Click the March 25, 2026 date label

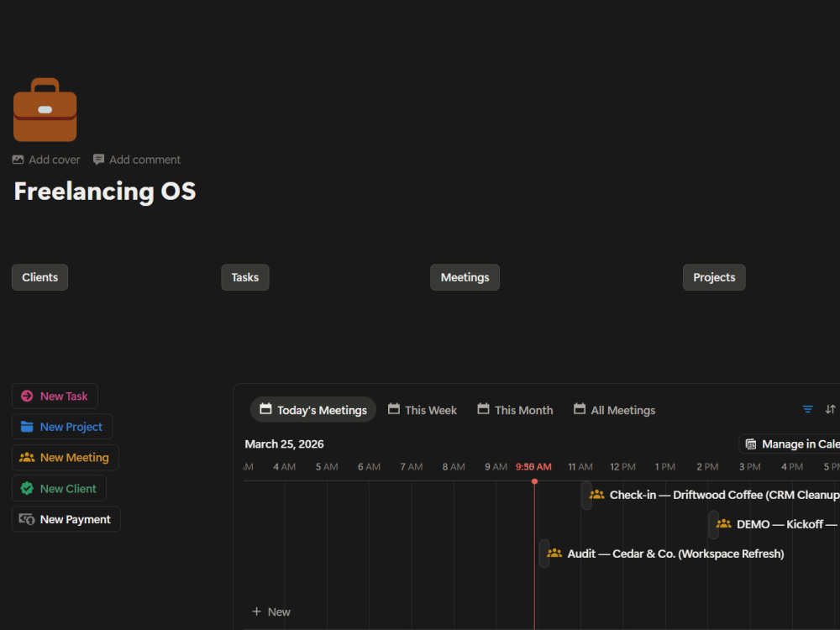pyautogui.click(x=284, y=444)
